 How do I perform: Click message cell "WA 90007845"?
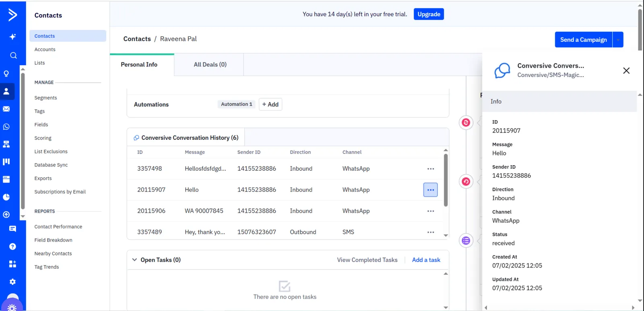point(204,211)
